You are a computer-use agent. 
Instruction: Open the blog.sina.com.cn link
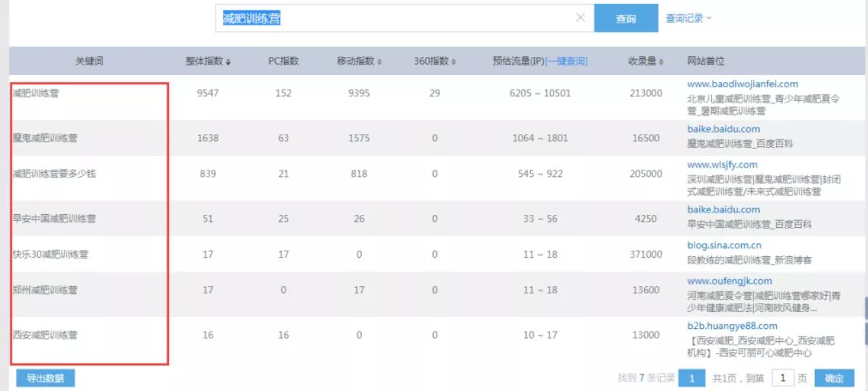[724, 246]
